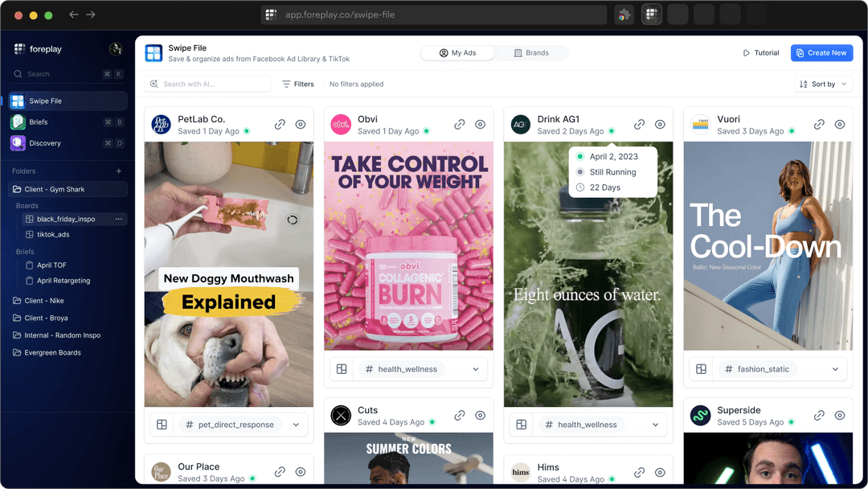Click the Create New button
Image resolution: width=868 pixels, height=489 pixels.
[x=821, y=53]
